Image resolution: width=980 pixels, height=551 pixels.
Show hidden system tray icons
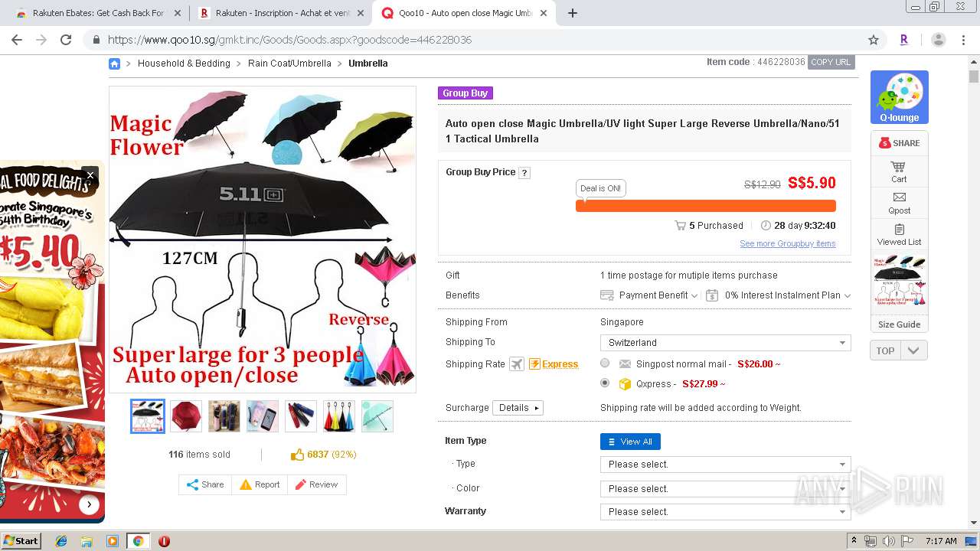854,541
